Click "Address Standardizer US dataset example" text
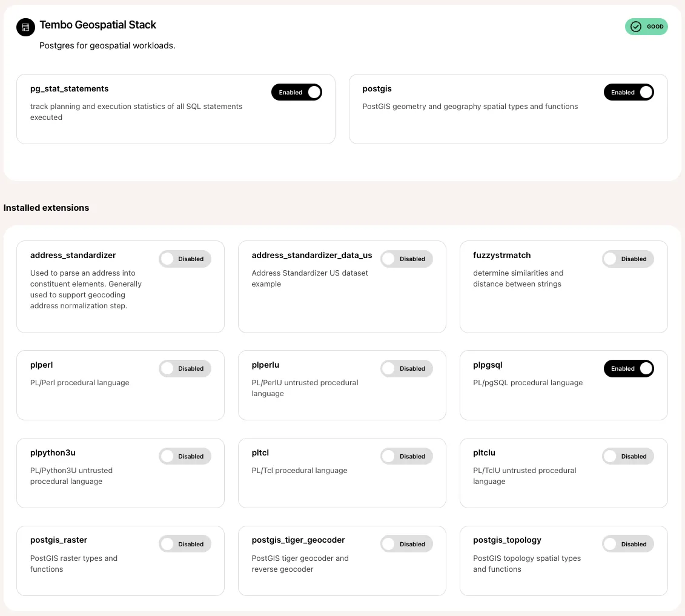 pyautogui.click(x=310, y=278)
